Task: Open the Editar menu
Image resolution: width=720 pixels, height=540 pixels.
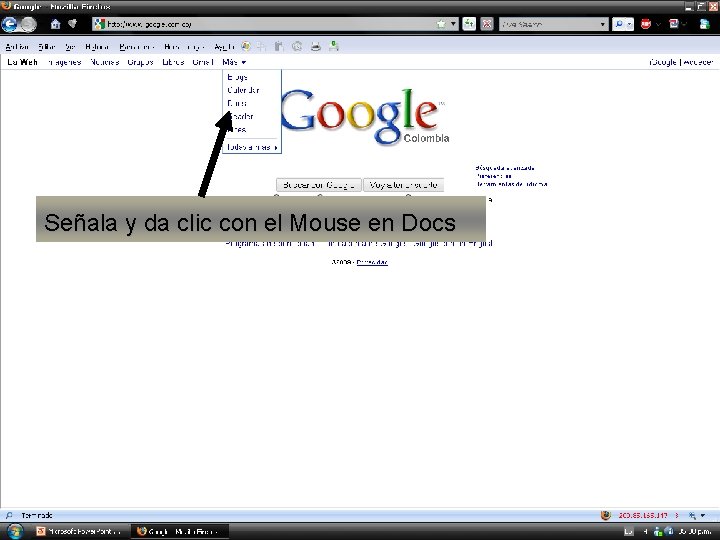Action: click(47, 47)
